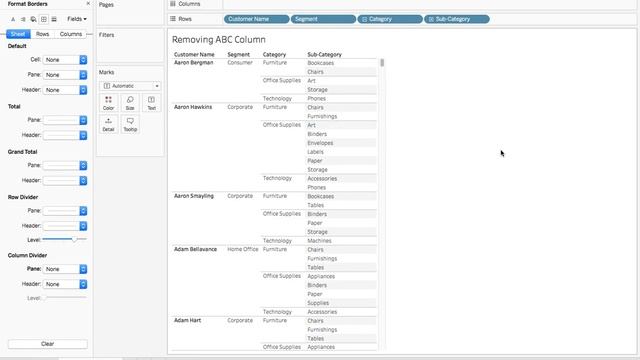Open the Default Pane border dropdown
This screenshot has height=360, width=640.
point(65,75)
